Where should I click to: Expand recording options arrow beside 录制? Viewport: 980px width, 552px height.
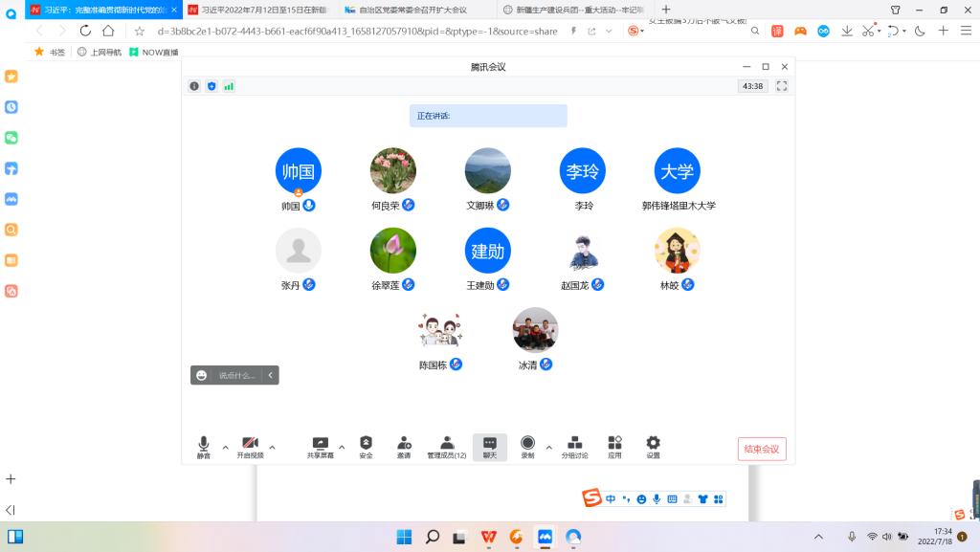point(548,447)
